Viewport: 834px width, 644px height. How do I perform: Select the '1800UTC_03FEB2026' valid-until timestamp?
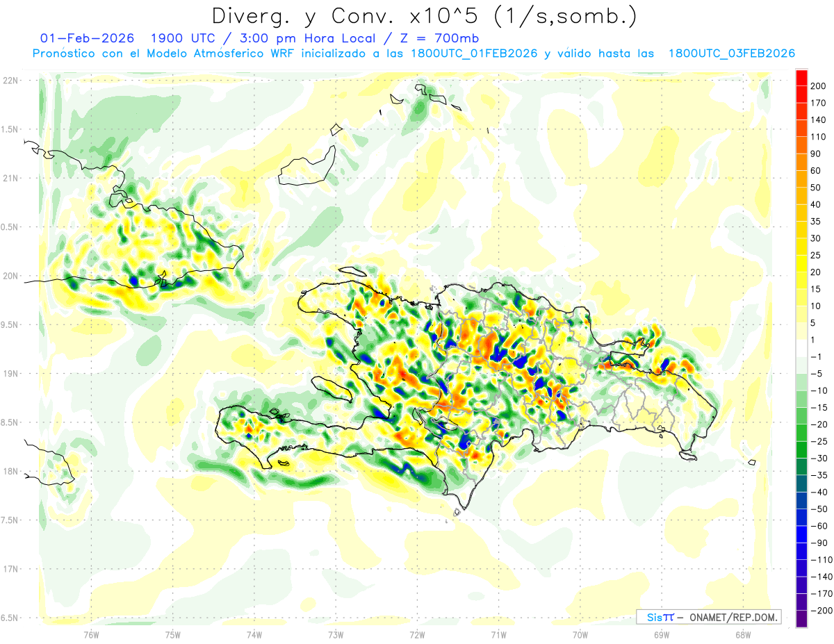click(x=731, y=53)
